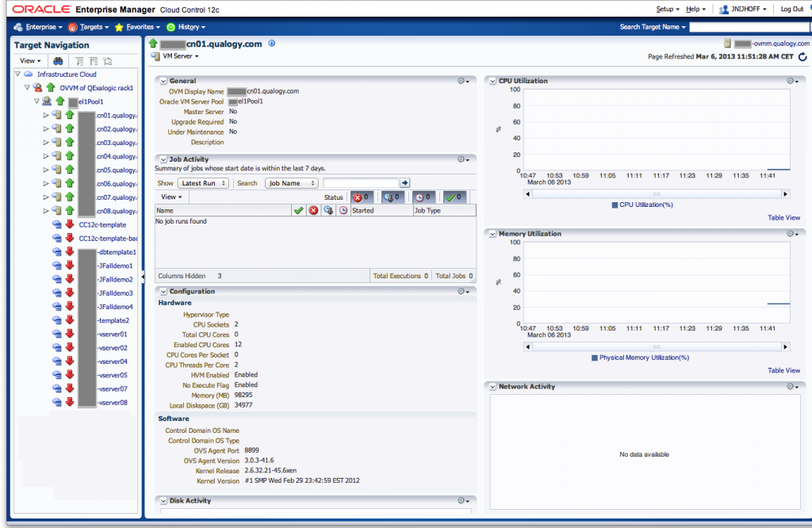Click the Infrastructure Cloud icon in the tree
This screenshot has height=528, width=812.
pos(29,74)
